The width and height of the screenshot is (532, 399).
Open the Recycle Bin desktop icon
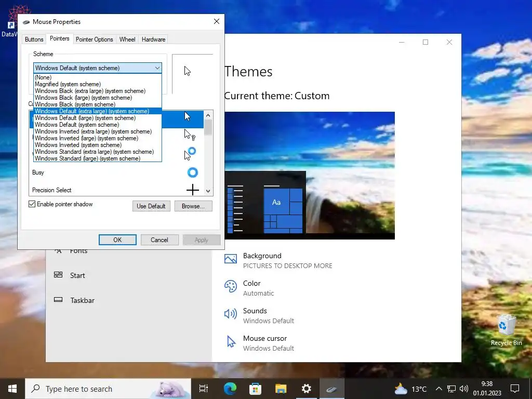click(x=506, y=330)
